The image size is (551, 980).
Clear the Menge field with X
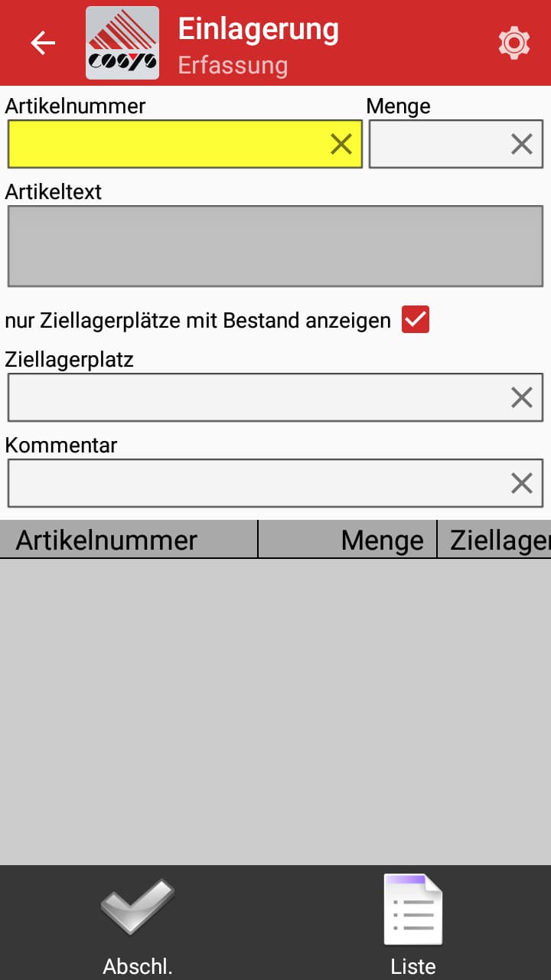522,144
